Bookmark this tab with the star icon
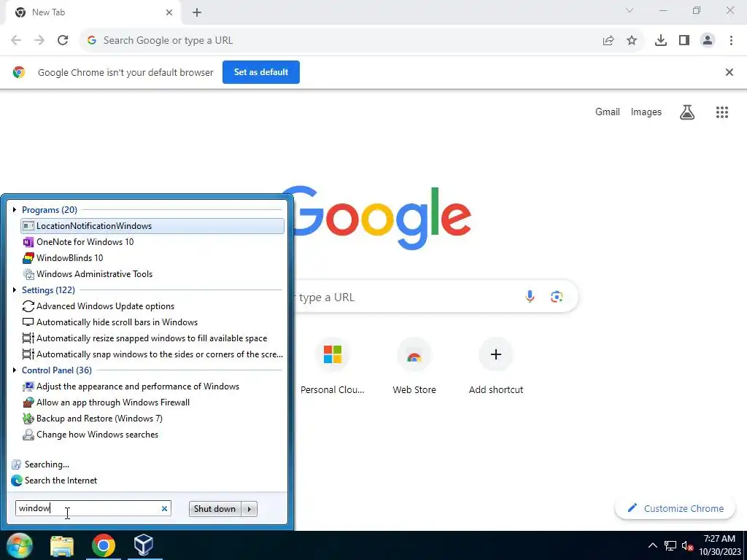Screen dimensions: 747x560 pos(632,41)
